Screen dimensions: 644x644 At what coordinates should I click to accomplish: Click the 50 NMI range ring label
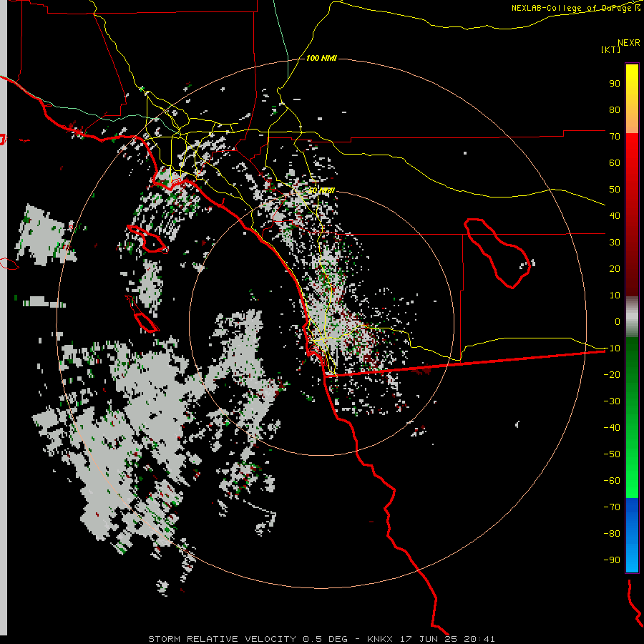pyautogui.click(x=321, y=191)
